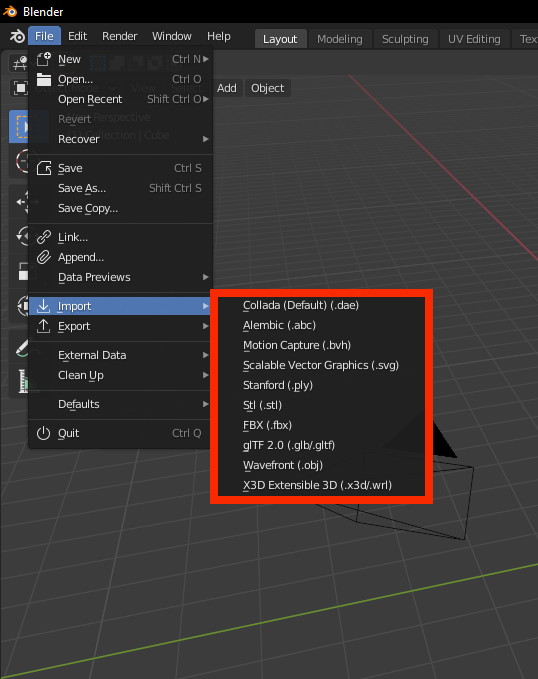Import Stl (.stl) file
Viewport: 538px width, 679px height.
(321, 405)
